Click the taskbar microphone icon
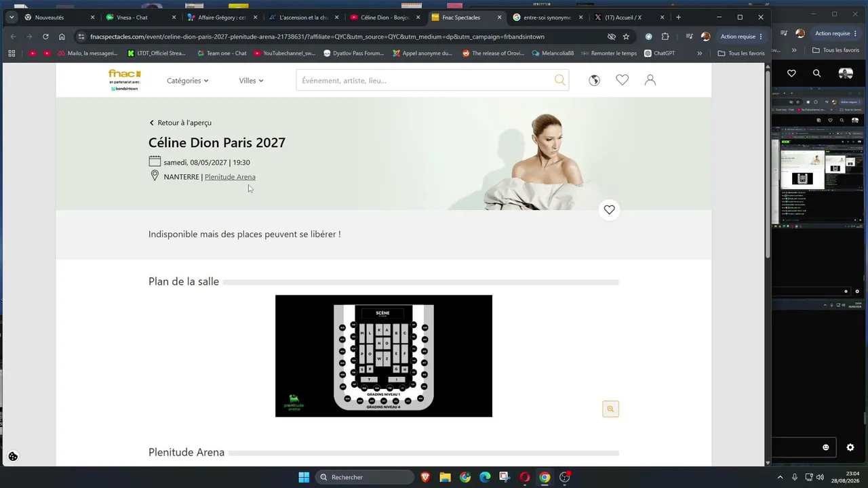Screen dimensions: 868x488 pyautogui.click(x=795, y=477)
